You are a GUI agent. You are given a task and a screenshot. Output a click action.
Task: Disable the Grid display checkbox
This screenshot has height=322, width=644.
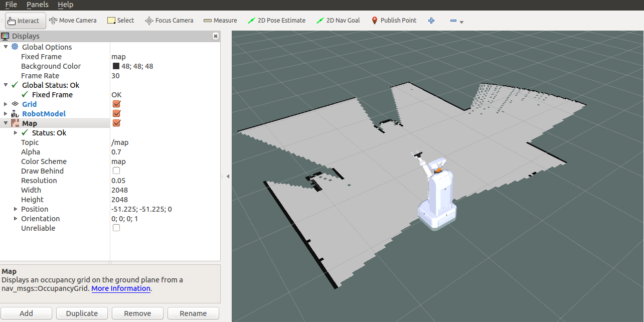[116, 104]
